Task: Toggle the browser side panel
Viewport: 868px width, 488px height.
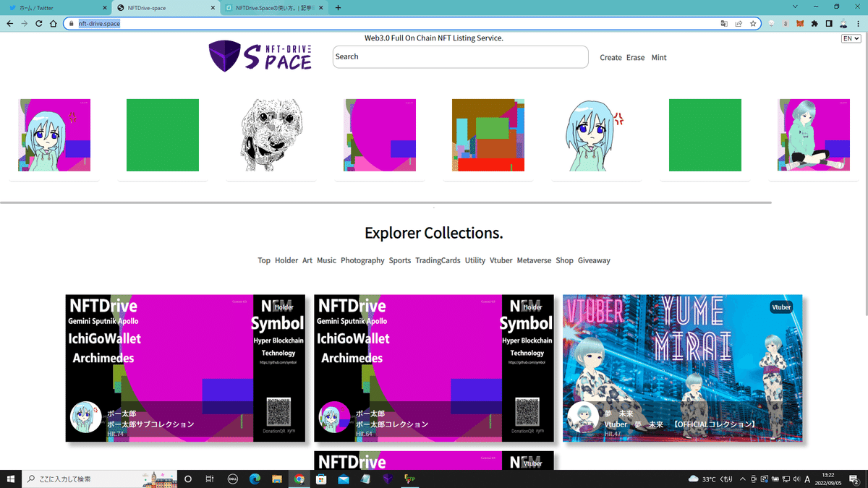Action: [829, 23]
